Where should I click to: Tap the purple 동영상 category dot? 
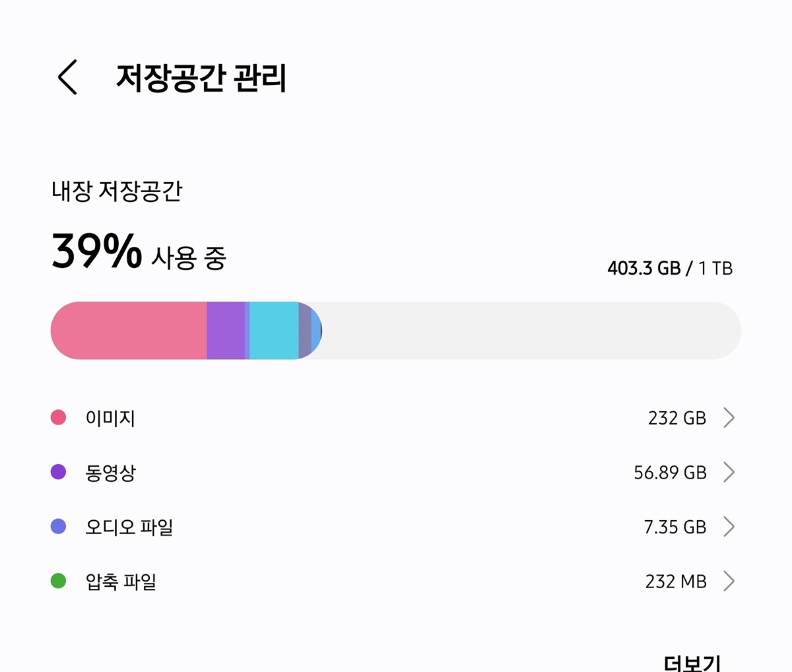coord(58,472)
